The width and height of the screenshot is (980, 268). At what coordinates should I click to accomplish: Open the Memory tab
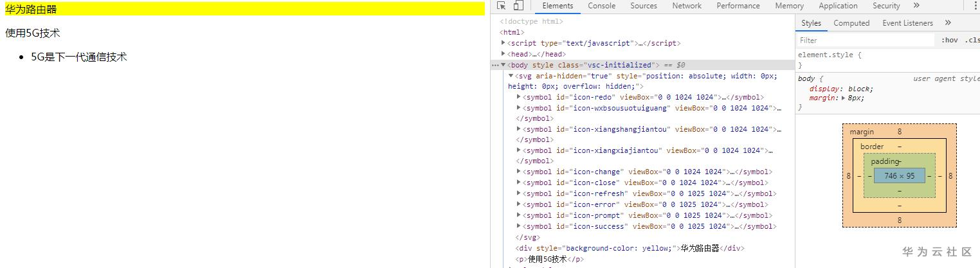click(789, 6)
